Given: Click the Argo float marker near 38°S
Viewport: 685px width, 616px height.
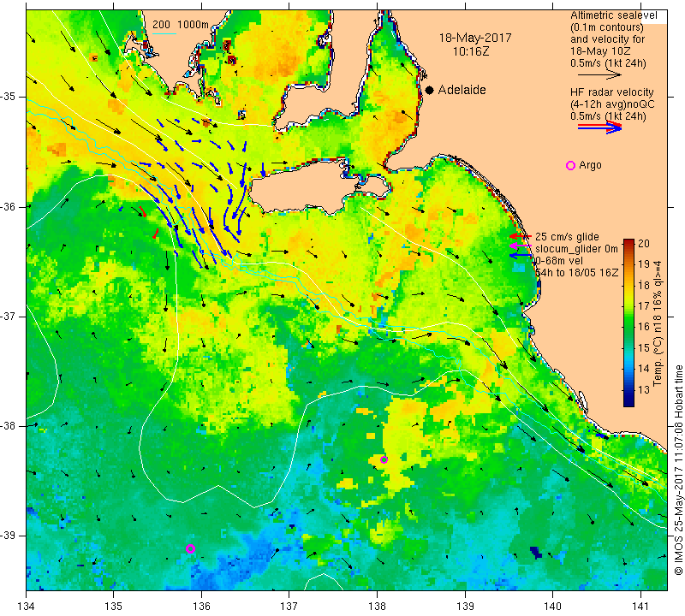Looking at the screenshot, I should pyautogui.click(x=384, y=459).
